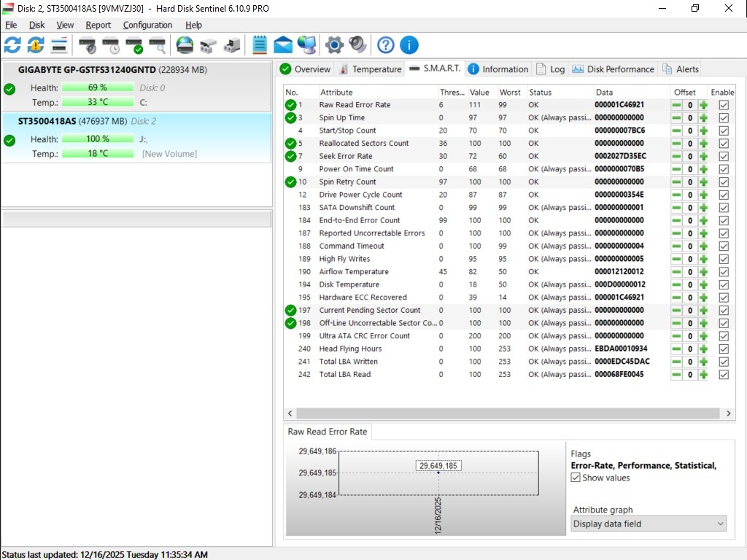Open the configuration gear icon

click(x=334, y=45)
